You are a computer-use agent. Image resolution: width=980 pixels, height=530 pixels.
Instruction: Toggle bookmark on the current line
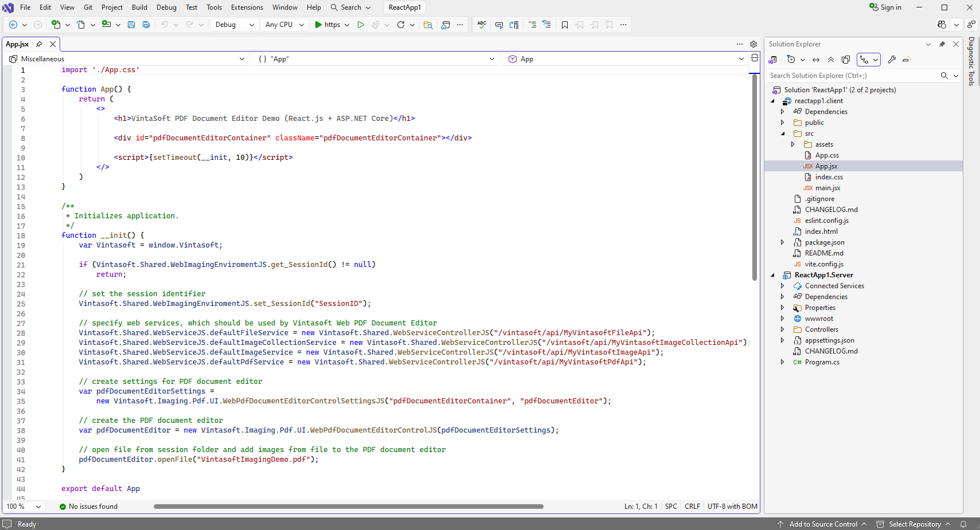[x=565, y=25]
